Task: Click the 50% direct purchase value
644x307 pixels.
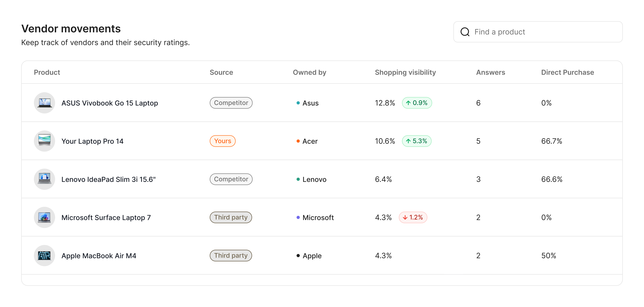Action: point(548,255)
